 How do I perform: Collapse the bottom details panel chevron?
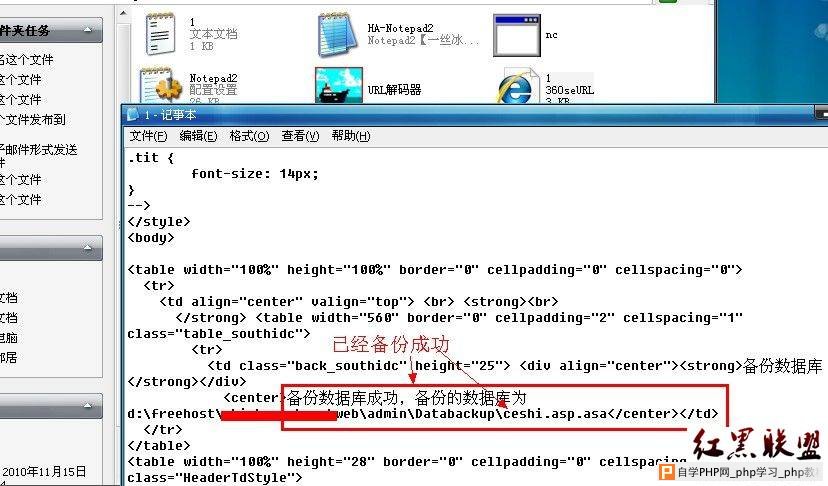[x=88, y=406]
